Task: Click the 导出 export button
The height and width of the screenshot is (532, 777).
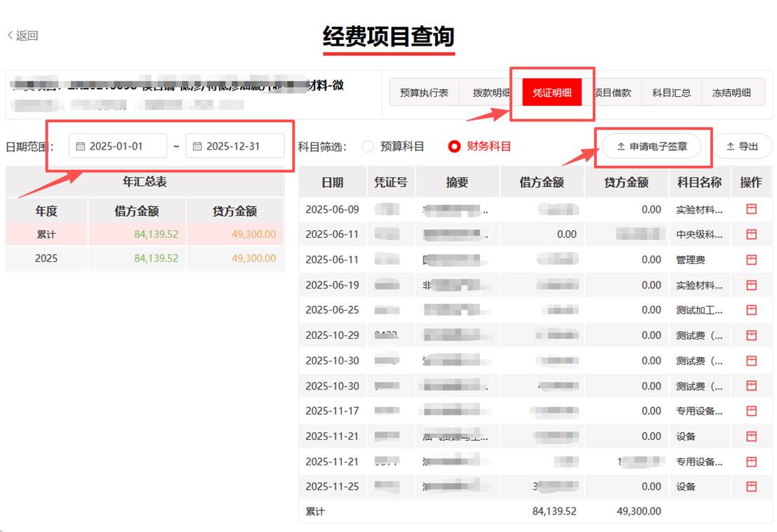Action: pyautogui.click(x=742, y=147)
